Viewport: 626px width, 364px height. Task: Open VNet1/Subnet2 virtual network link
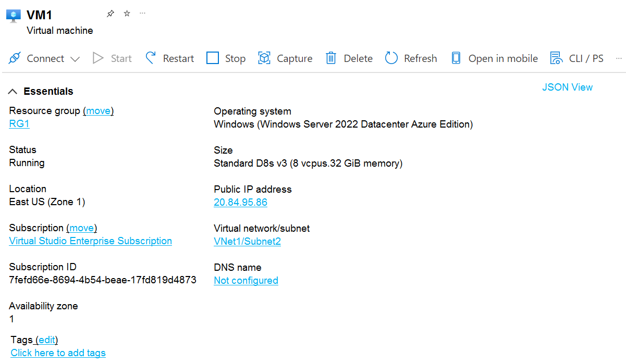click(247, 241)
